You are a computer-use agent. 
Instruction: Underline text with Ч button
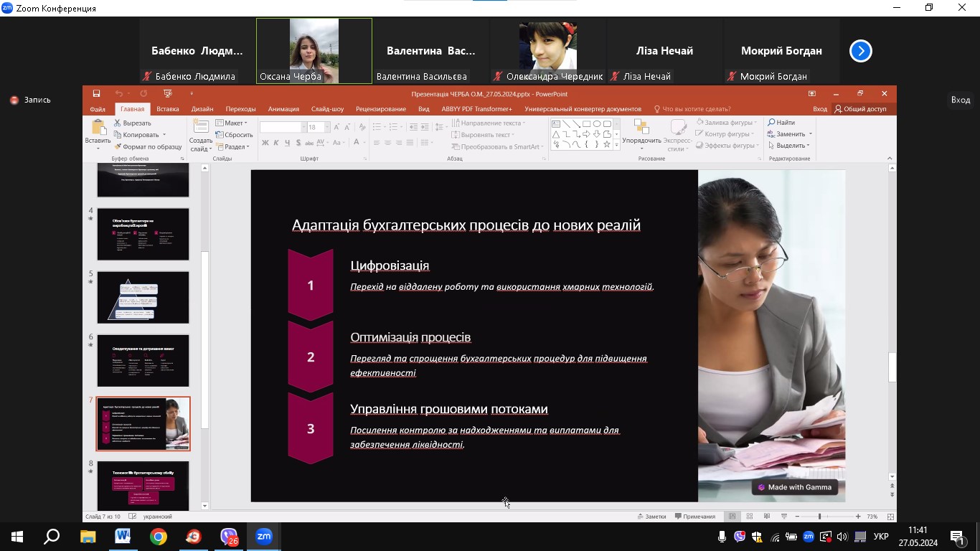[288, 143]
